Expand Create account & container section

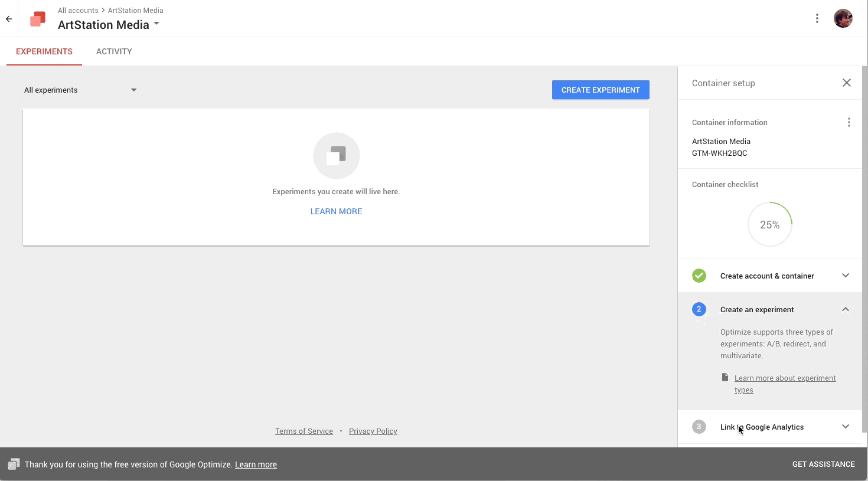pyautogui.click(x=846, y=276)
